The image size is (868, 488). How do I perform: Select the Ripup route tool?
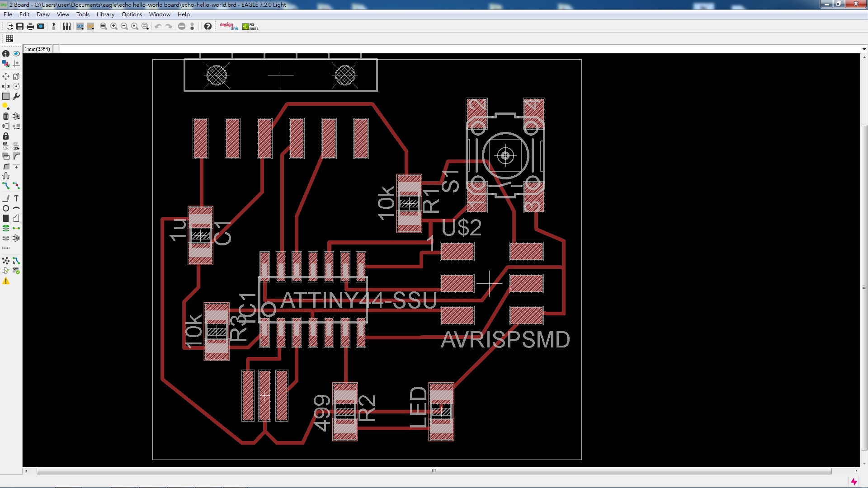tap(16, 186)
